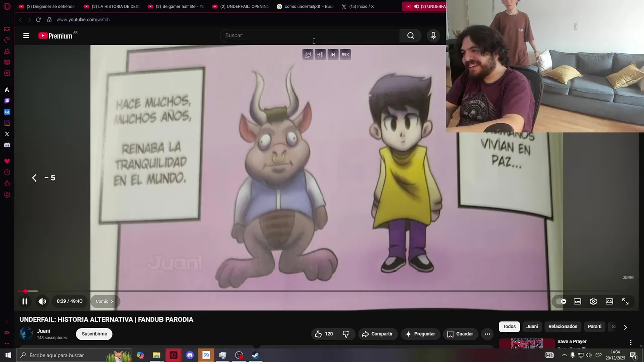Switch to 'deigamer half life' tab

pos(176,7)
